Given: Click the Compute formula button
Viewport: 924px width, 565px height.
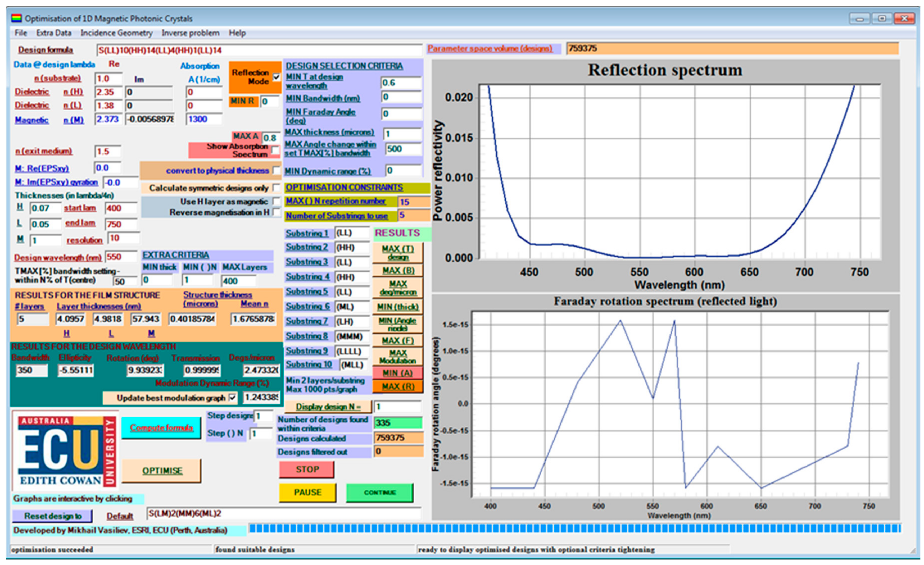Looking at the screenshot, I should click(x=161, y=428).
